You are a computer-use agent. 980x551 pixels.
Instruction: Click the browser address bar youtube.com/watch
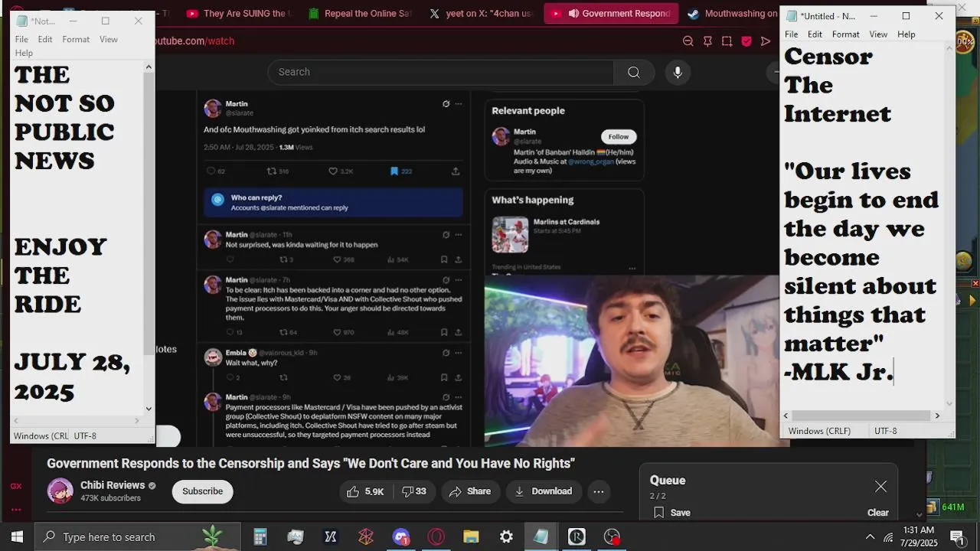196,41
